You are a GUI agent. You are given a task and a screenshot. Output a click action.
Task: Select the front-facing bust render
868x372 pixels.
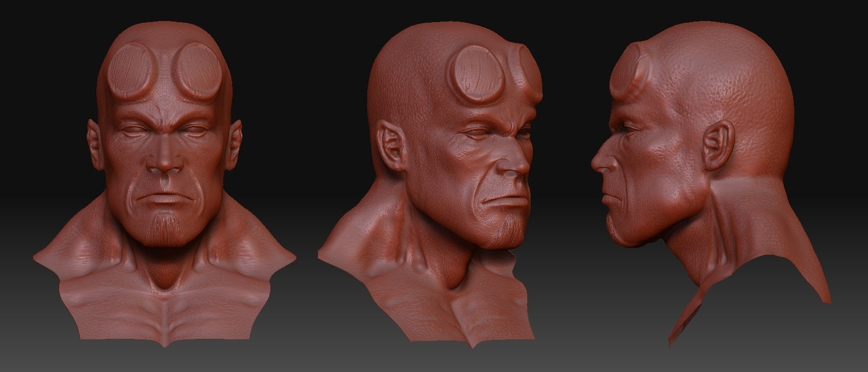point(165,184)
